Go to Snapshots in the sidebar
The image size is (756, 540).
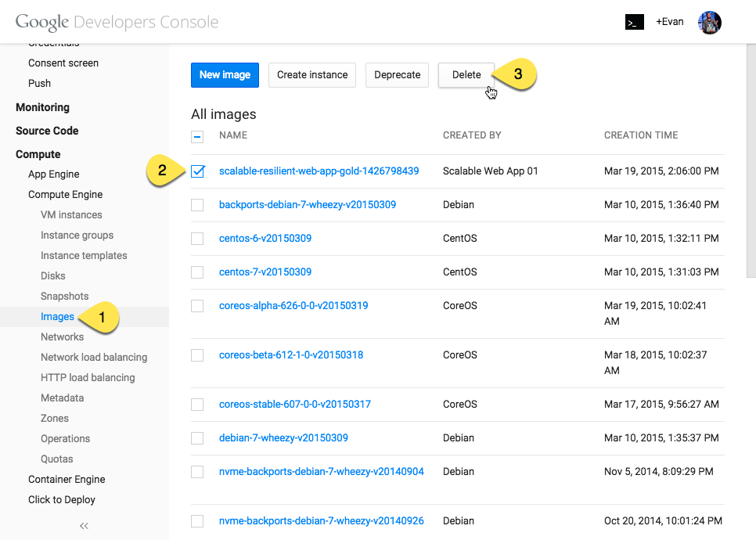[x=65, y=296]
